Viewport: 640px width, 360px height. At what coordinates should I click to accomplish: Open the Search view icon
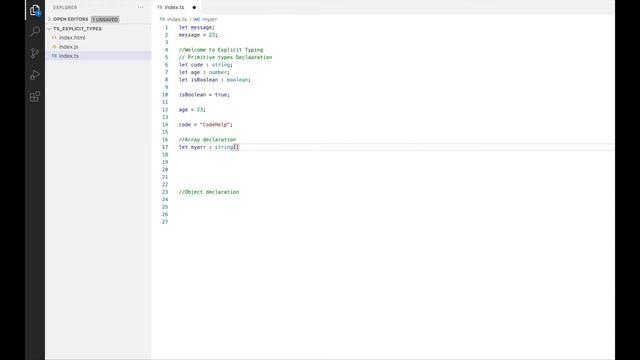35,31
